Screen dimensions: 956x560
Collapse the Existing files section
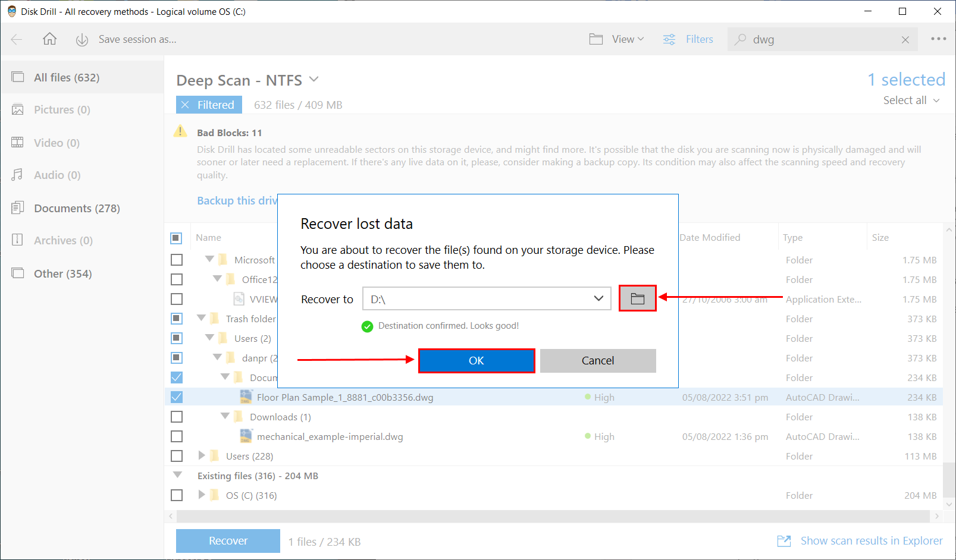click(x=177, y=475)
